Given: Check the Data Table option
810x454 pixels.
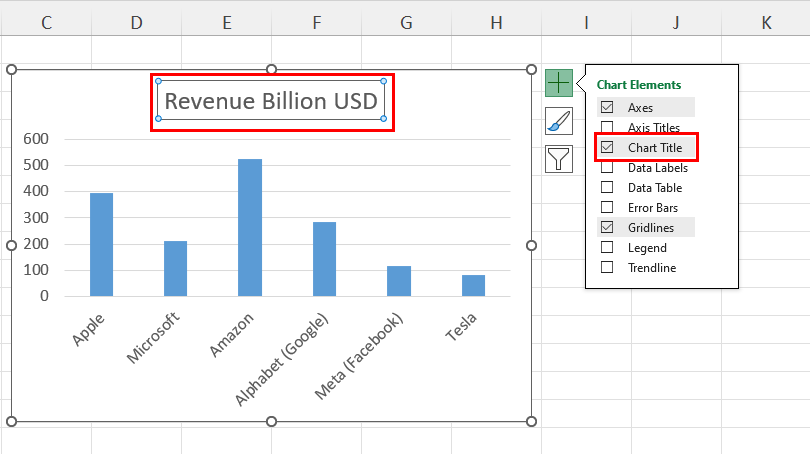Looking at the screenshot, I should pyautogui.click(x=607, y=187).
